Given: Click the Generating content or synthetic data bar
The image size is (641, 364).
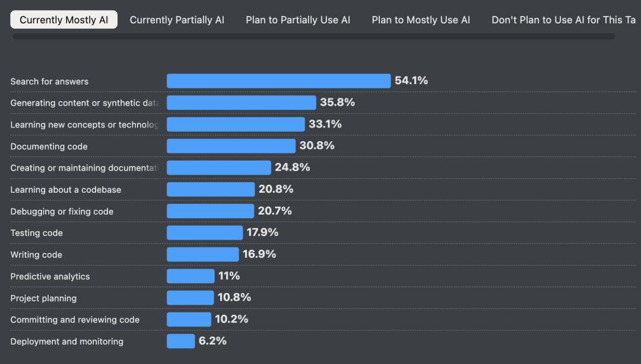Looking at the screenshot, I should [240, 102].
